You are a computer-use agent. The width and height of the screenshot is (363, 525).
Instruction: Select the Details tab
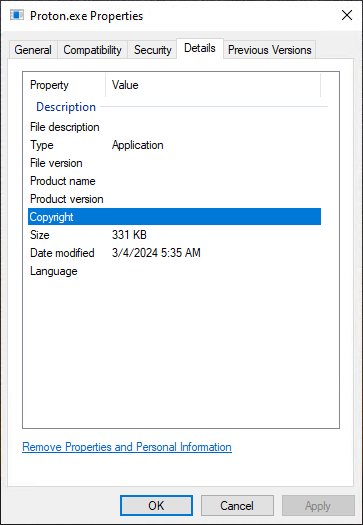[x=200, y=49]
